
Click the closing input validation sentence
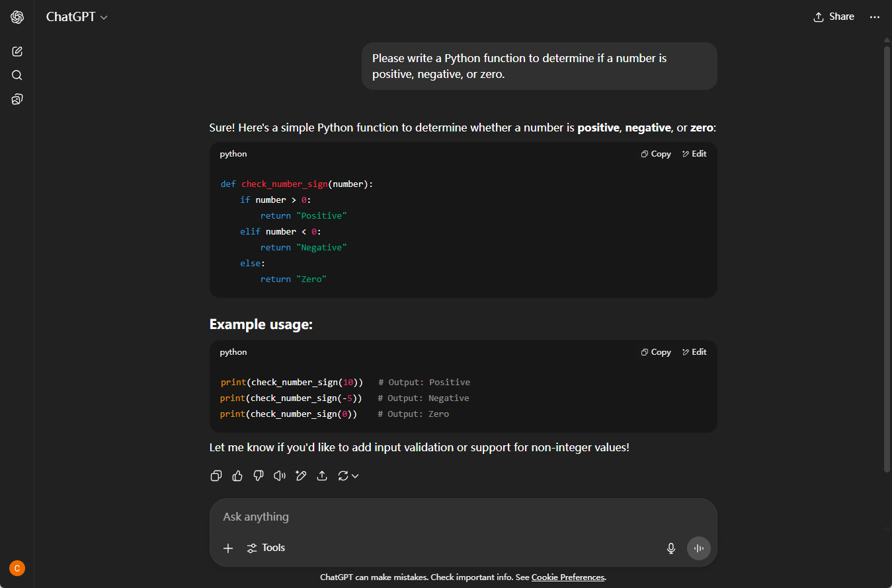point(419,447)
